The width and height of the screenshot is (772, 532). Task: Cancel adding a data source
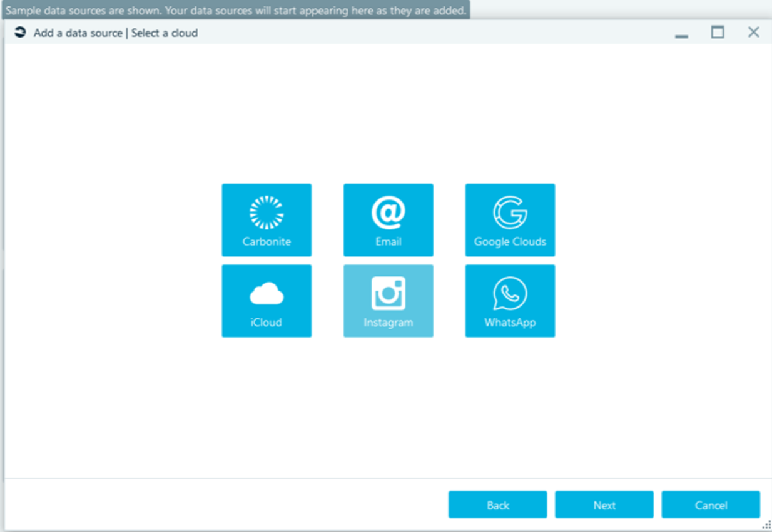tap(711, 504)
